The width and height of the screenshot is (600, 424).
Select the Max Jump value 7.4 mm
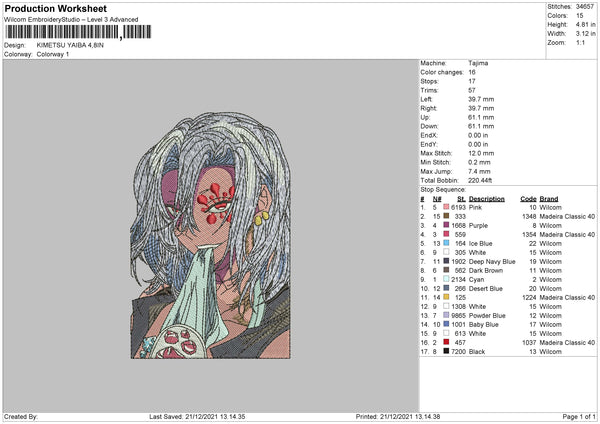pyautogui.click(x=479, y=171)
